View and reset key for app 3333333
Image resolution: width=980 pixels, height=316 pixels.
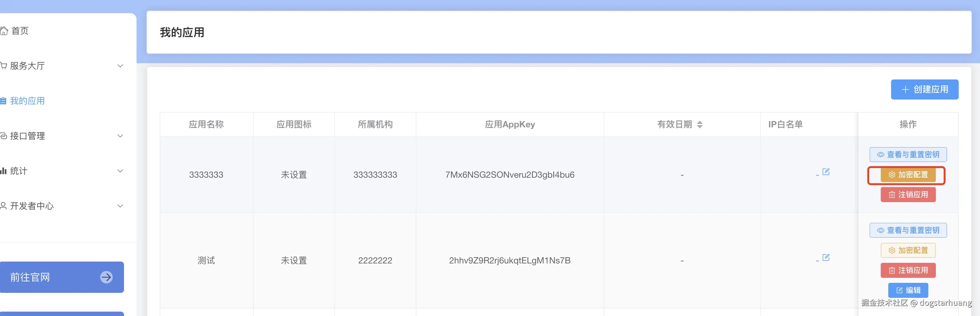click(x=908, y=154)
